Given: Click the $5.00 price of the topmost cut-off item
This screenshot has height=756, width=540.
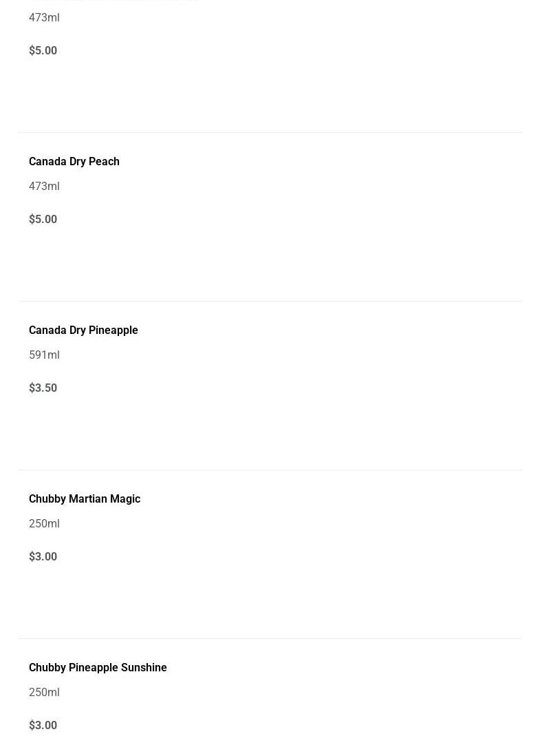Looking at the screenshot, I should (x=43, y=51).
